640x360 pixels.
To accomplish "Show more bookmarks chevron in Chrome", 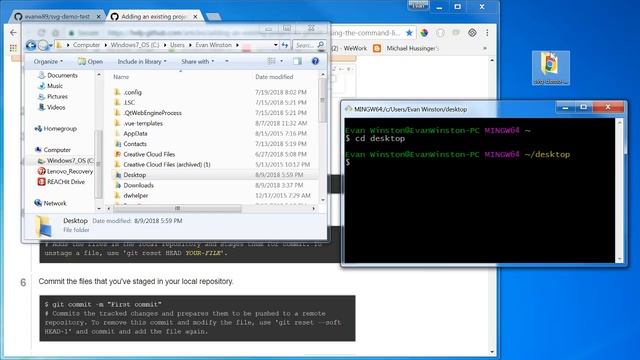I will pos(484,48).
